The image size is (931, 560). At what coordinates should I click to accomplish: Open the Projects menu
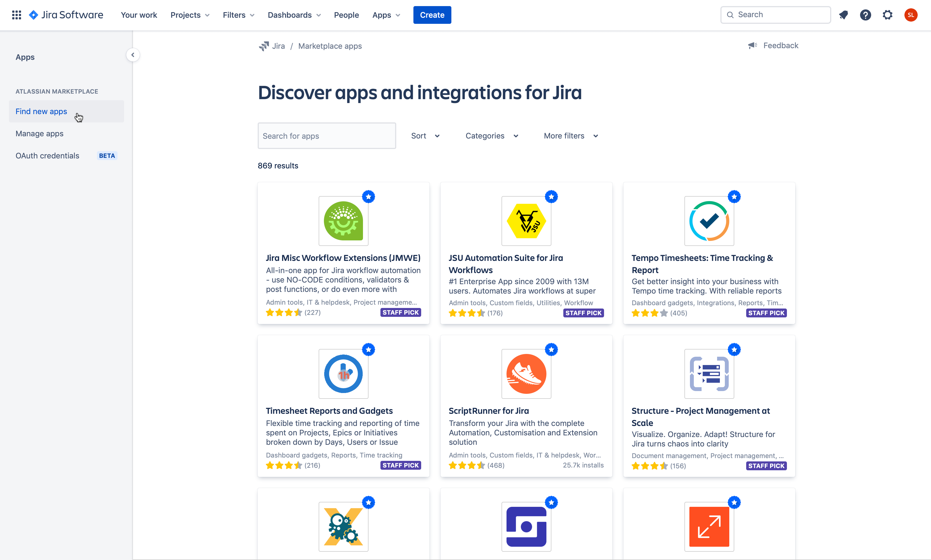pos(190,15)
